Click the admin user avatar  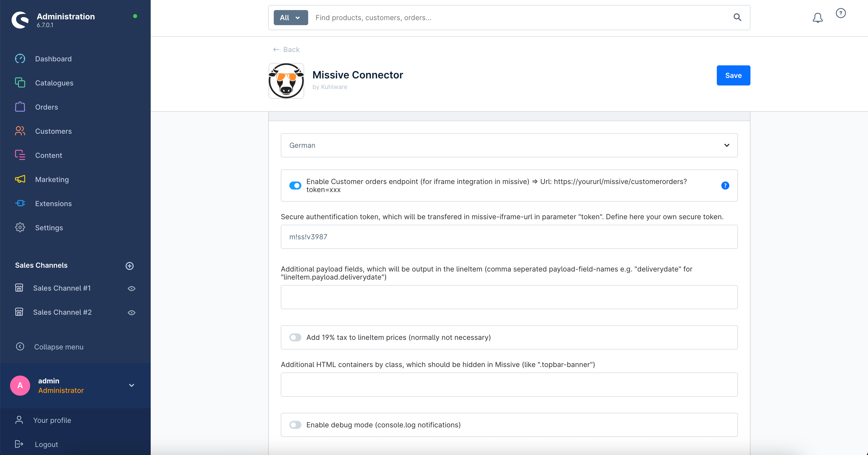20,386
